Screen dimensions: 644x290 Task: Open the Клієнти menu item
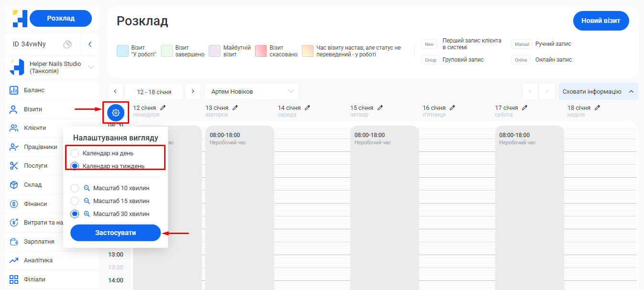point(35,128)
